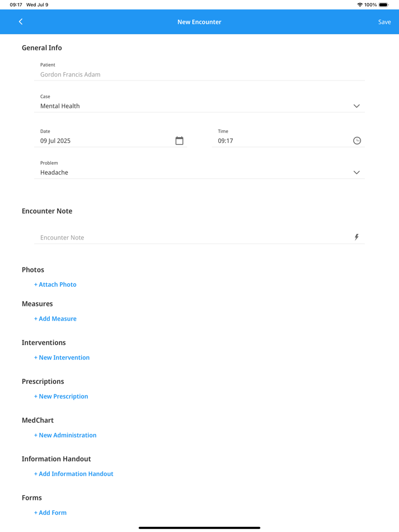Tap the back arrow icon
The width and height of the screenshot is (399, 532).
21,22
